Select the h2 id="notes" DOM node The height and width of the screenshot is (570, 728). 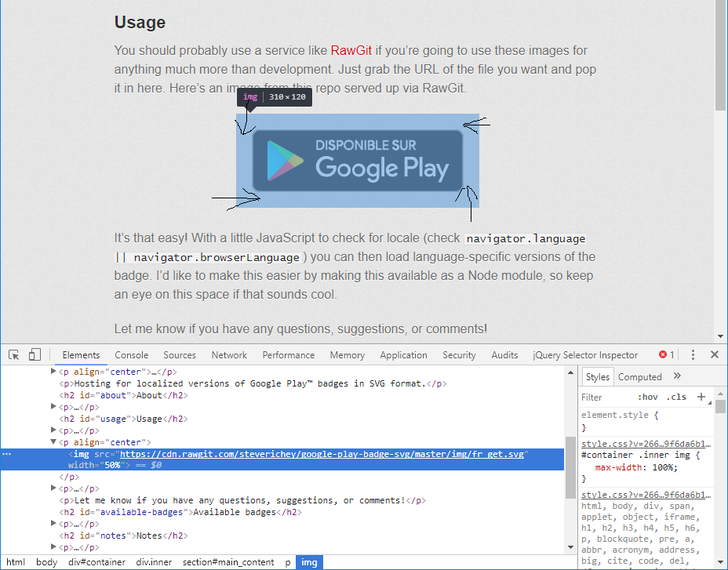pyautogui.click(x=123, y=536)
